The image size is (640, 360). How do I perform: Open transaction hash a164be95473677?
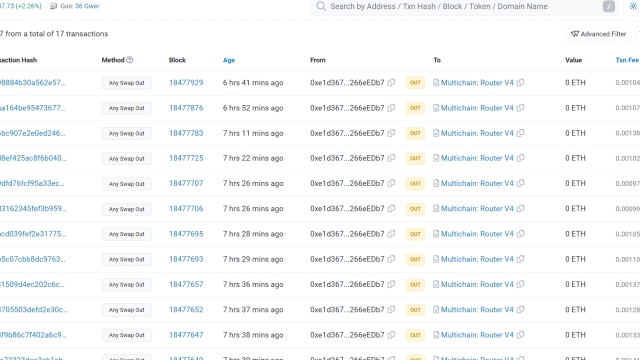click(x=33, y=108)
